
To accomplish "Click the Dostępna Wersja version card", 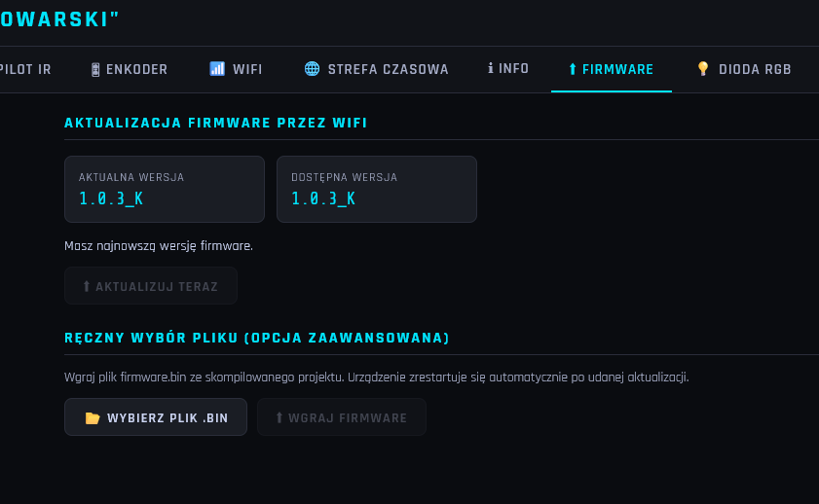I will click(377, 190).
